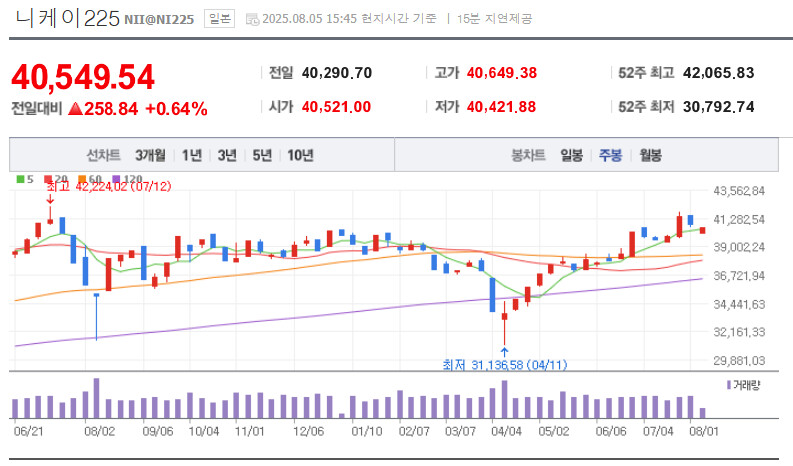Click the day low value 40,421.88

coord(501,107)
